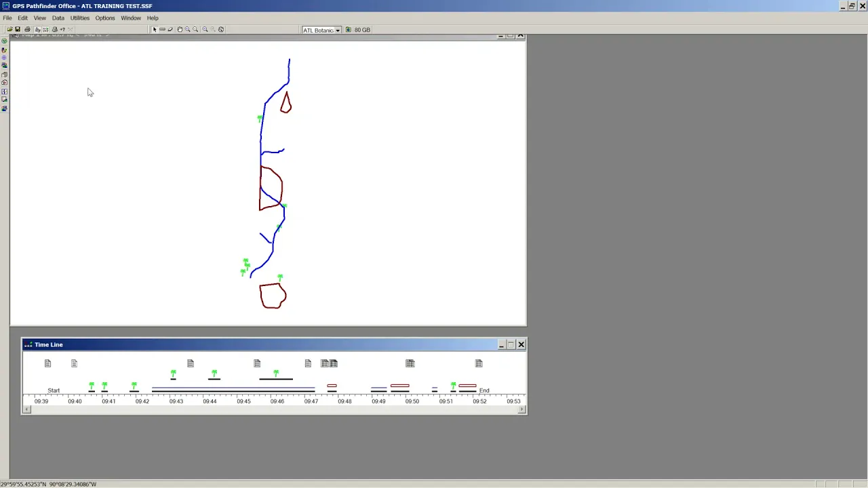Click the palm tree point above the bottom polygon

[x=280, y=277]
